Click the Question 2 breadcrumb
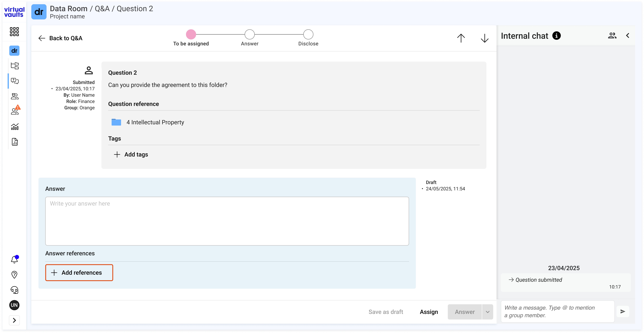 click(x=135, y=9)
